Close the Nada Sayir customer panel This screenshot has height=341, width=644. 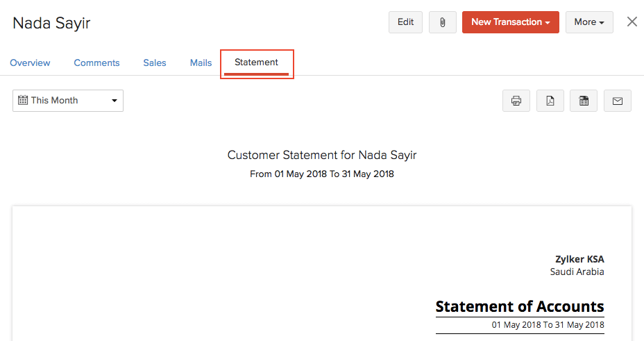point(632,22)
